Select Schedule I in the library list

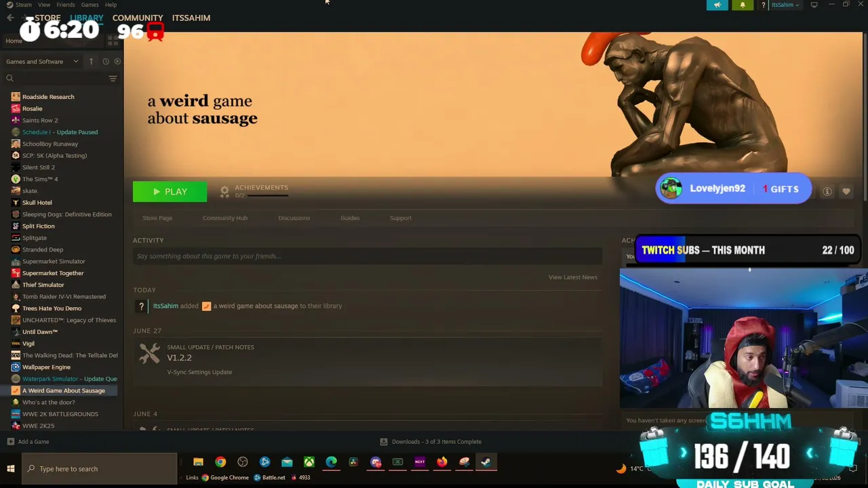(61, 132)
